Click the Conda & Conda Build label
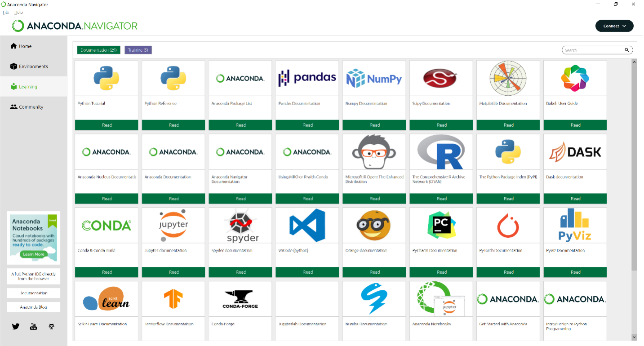644x346 pixels. pyautogui.click(x=96, y=250)
